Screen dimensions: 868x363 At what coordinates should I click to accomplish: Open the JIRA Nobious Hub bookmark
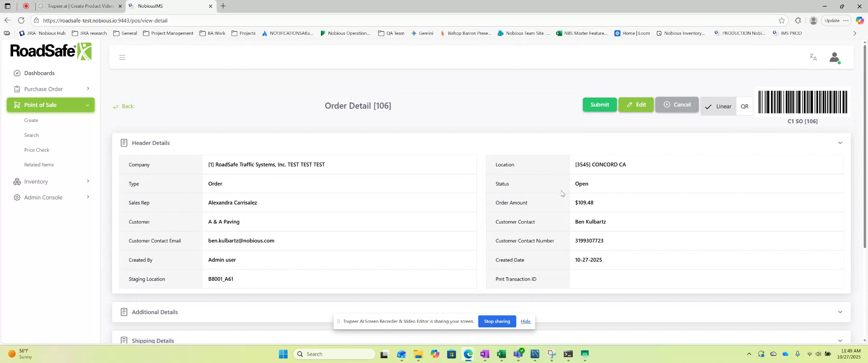[x=42, y=33]
